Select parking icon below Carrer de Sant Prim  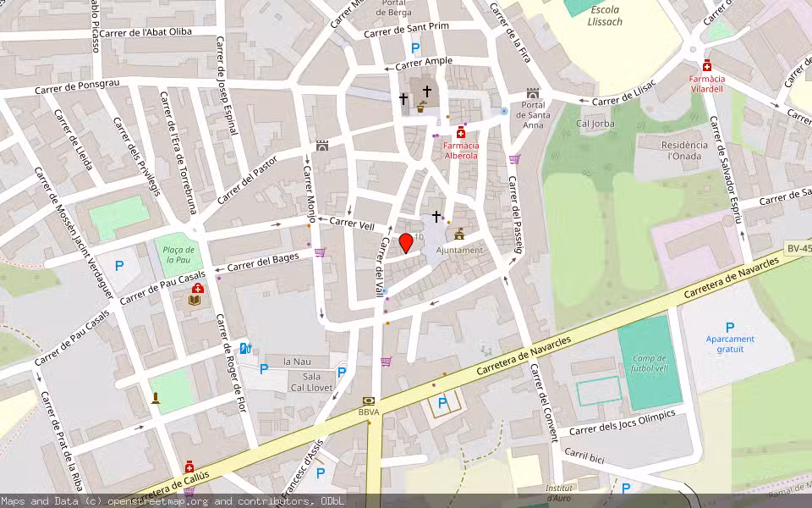(415, 48)
